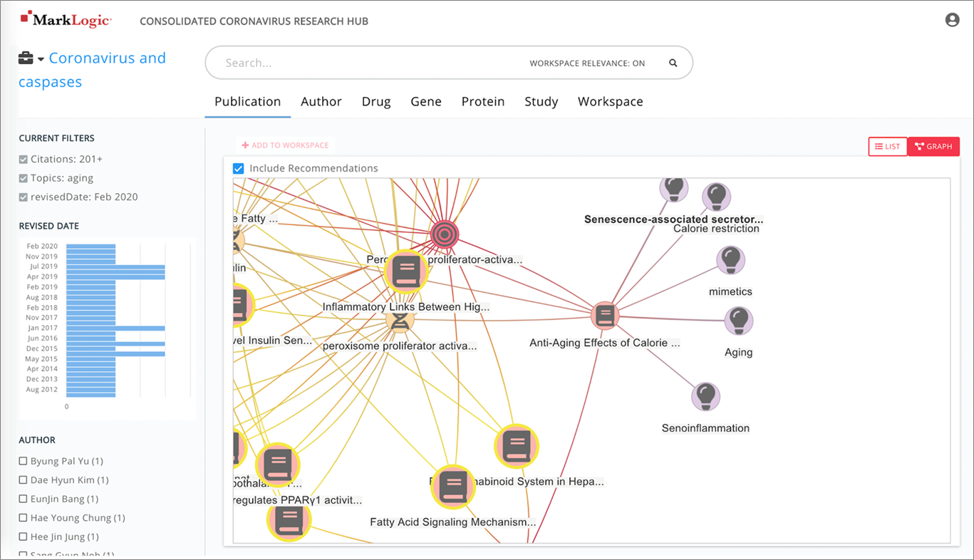The image size is (974, 560).
Task: Click the user account icon
Action: coord(952,19)
